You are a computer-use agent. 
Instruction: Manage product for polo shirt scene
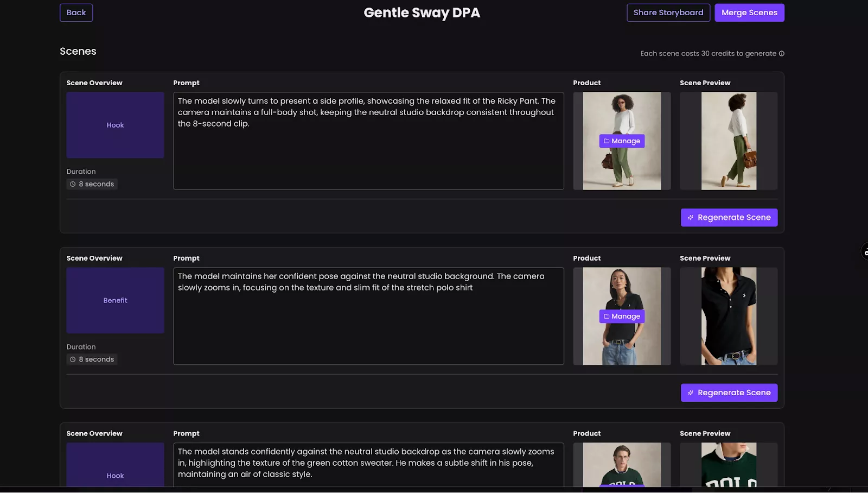pos(622,317)
